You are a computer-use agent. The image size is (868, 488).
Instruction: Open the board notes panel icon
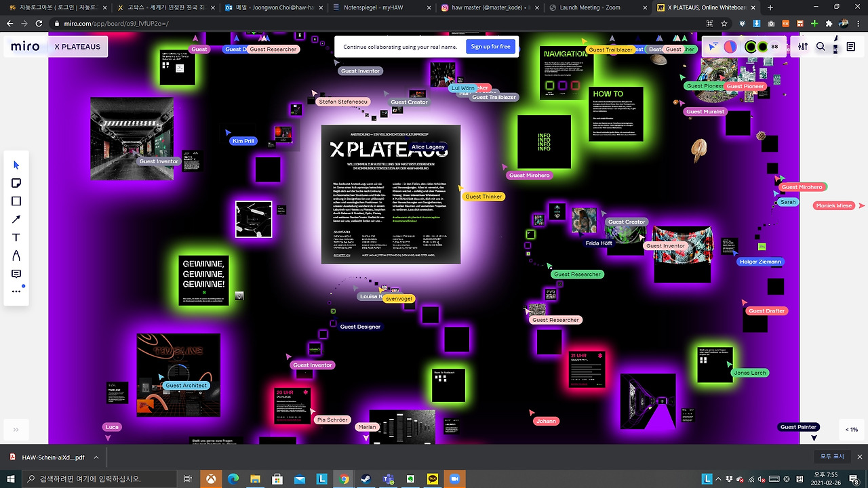point(851,47)
